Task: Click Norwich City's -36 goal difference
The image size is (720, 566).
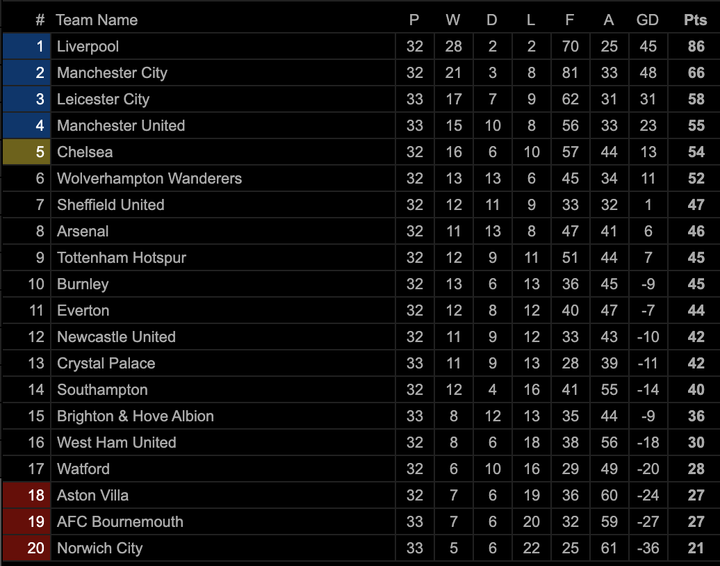Action: 647,548
